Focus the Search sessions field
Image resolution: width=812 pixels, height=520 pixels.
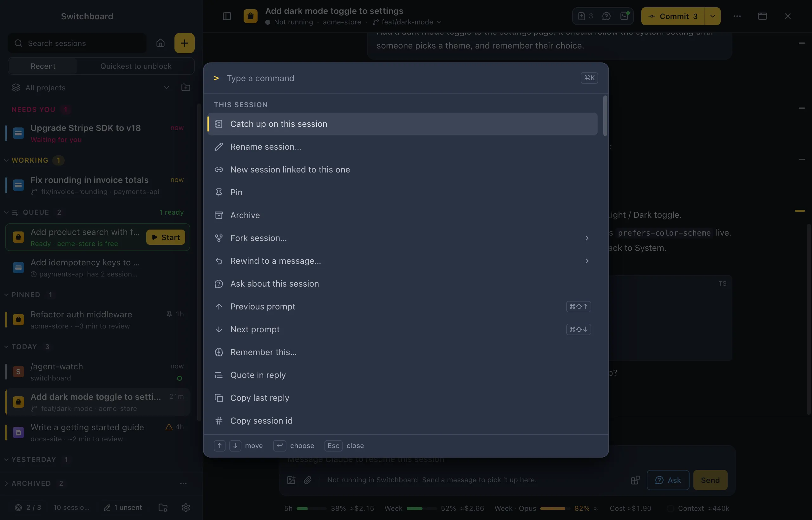tap(77, 43)
